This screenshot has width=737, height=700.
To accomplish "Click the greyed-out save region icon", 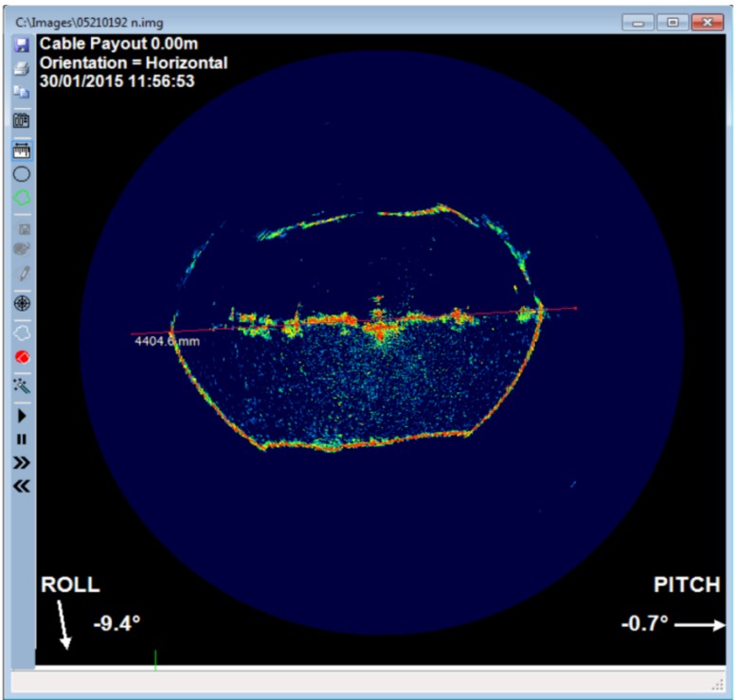I will click(24, 229).
